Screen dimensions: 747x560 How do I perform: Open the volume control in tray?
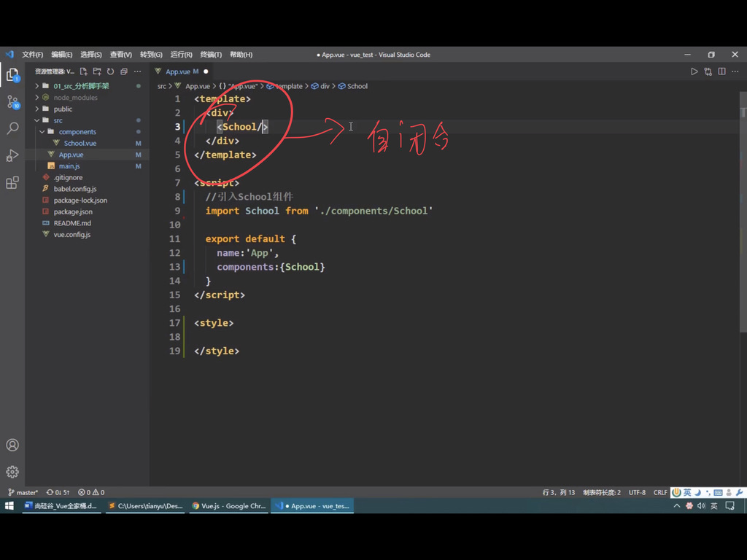point(701,506)
